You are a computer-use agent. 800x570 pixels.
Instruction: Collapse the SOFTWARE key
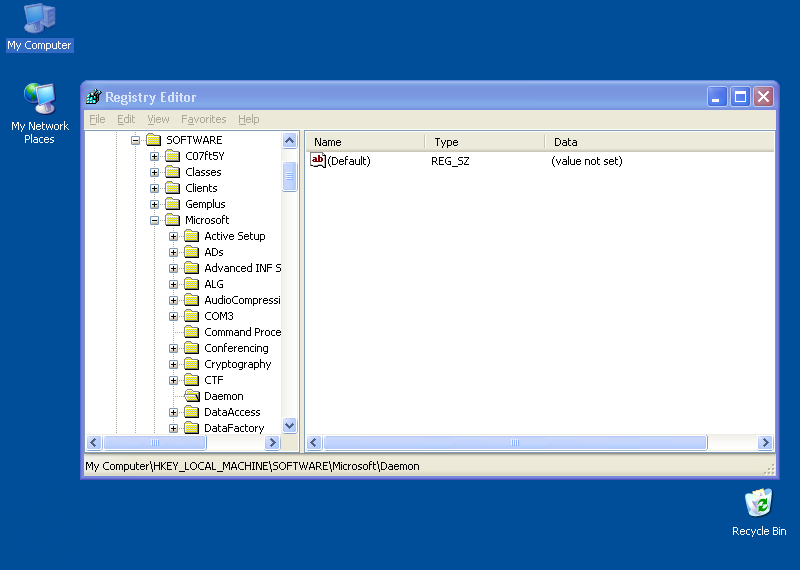tap(135, 140)
